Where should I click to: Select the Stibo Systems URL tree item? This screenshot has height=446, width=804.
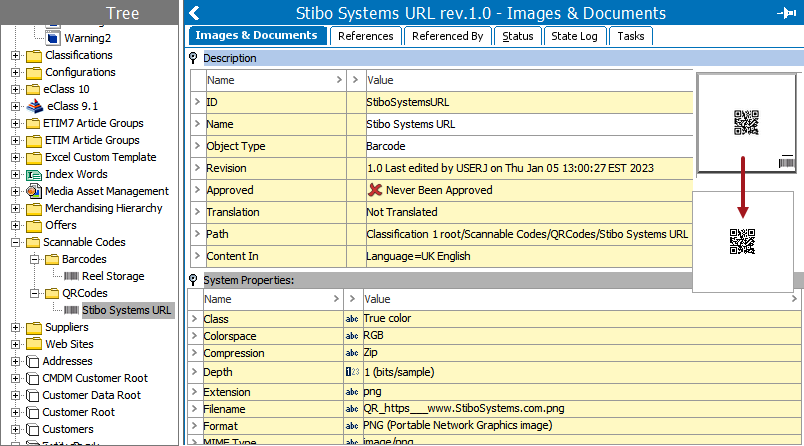127,310
